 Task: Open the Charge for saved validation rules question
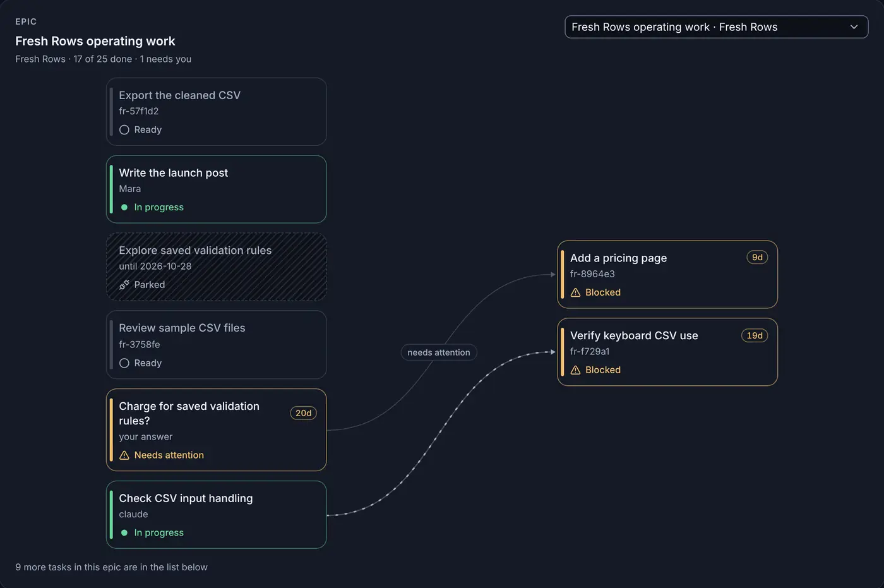(216, 430)
